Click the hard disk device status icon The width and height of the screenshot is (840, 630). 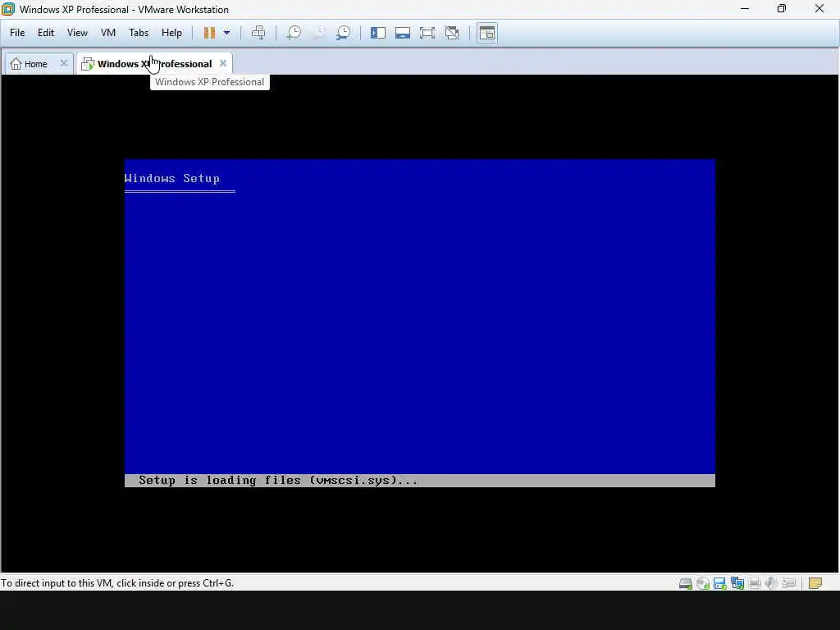coord(686,583)
